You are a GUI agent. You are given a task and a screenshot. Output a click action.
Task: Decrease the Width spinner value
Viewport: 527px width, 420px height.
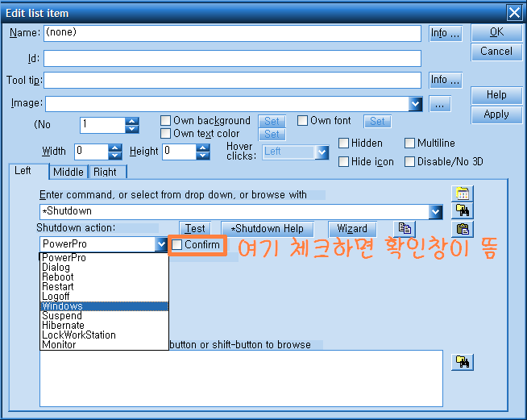[115, 156]
